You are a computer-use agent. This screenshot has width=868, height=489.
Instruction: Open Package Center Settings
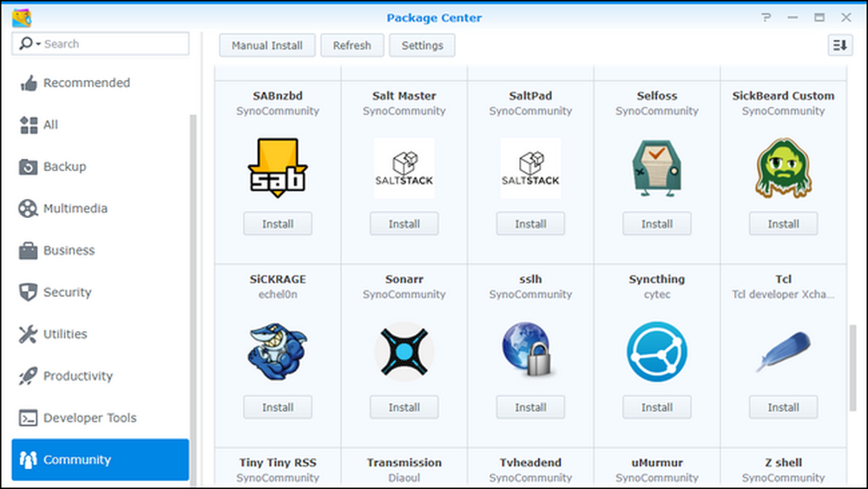point(422,45)
